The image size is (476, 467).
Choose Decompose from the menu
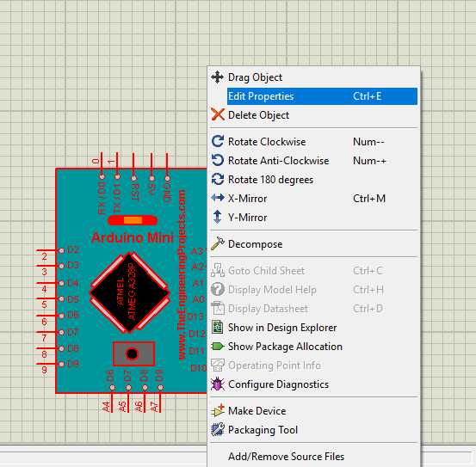coord(314,243)
